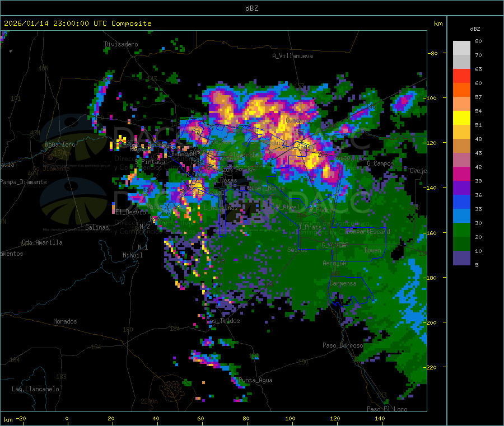Click the 'El_Desvio' map label

pos(130,212)
